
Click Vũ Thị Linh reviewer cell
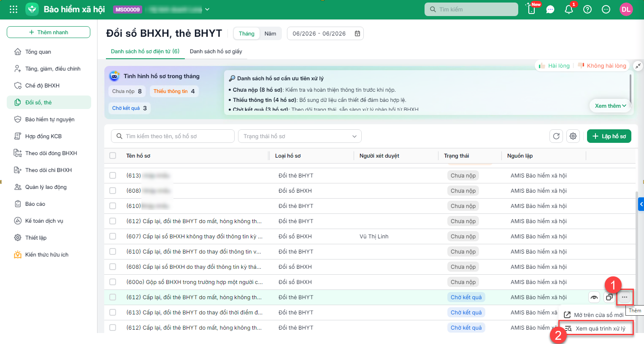pyautogui.click(x=374, y=236)
